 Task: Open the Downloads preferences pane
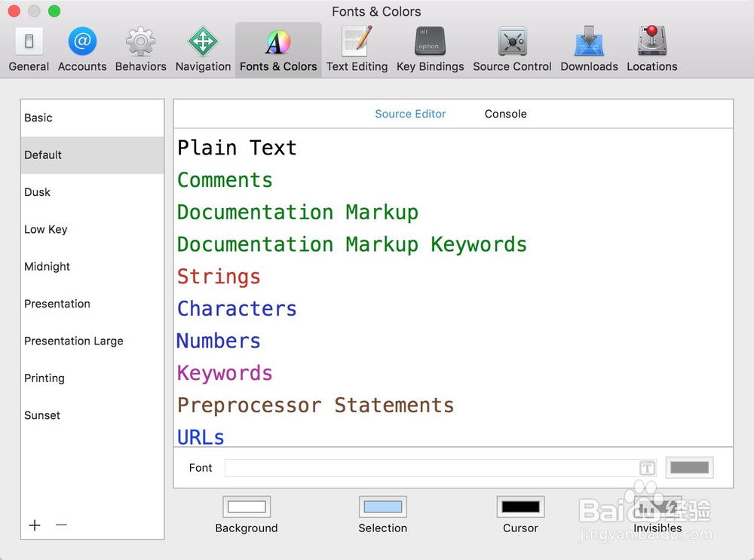tap(589, 49)
